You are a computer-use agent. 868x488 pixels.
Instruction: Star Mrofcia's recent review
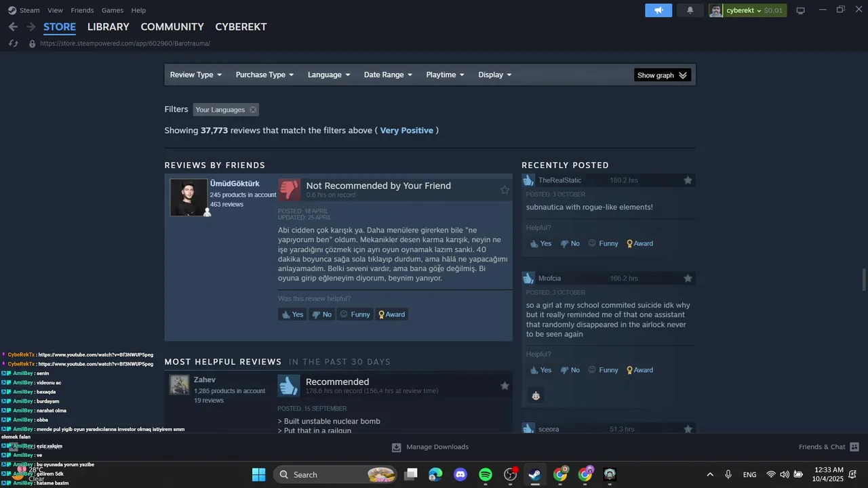tap(688, 279)
